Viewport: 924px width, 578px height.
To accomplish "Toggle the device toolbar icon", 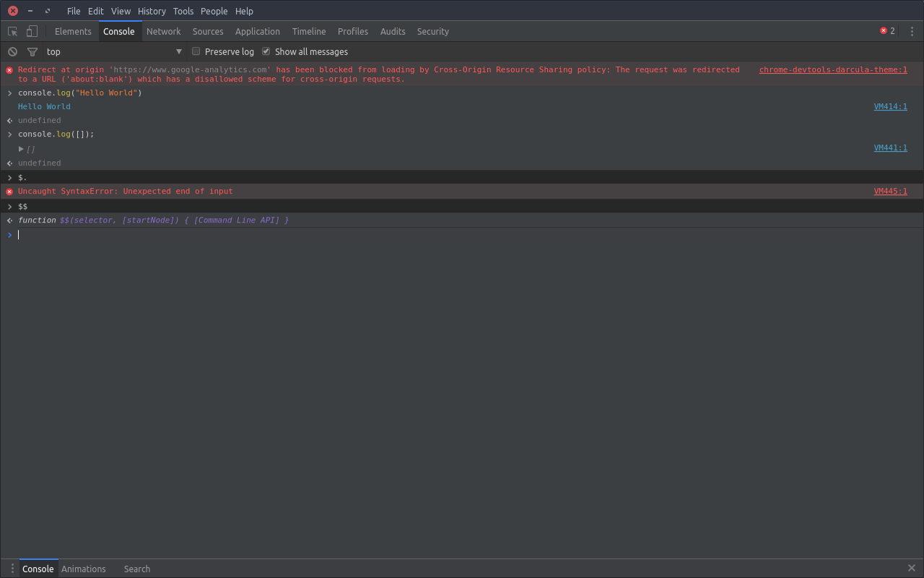I will pos(32,31).
